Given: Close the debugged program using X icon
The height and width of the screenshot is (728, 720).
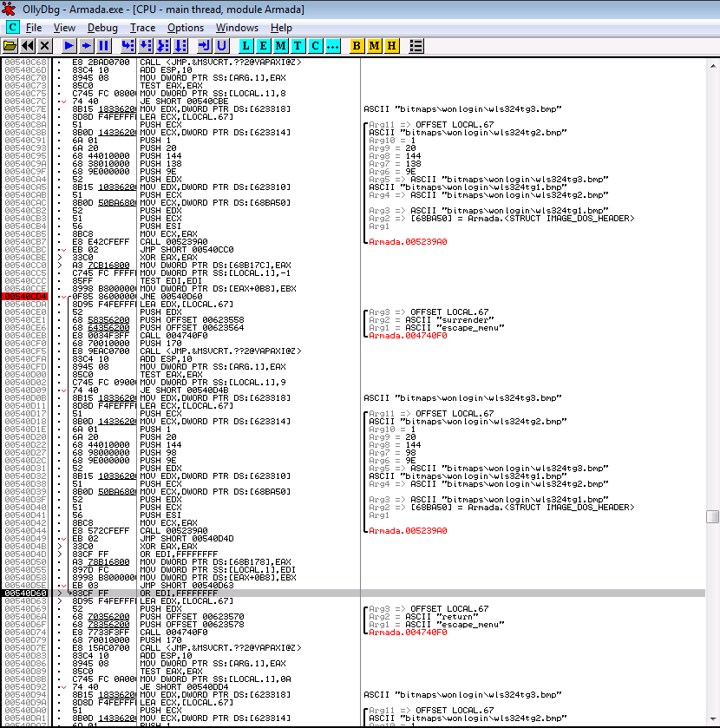Looking at the screenshot, I should pyautogui.click(x=44, y=45).
